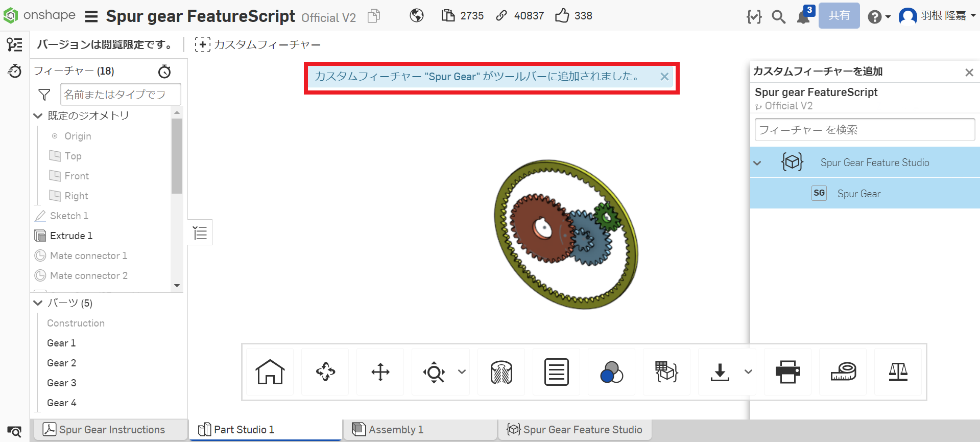
Task: Click feature list scrollbar down arrow
Action: 177,285
